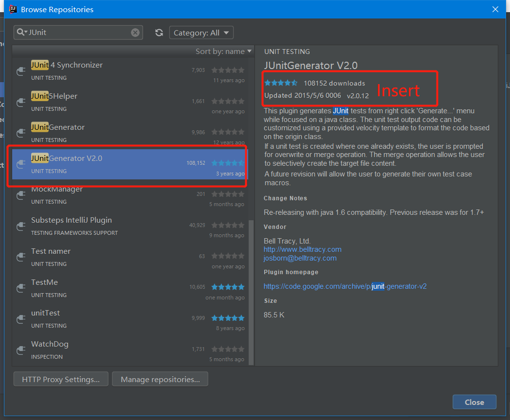510x420 pixels.
Task: Click the star rating of JUnit5Helper
Action: click(x=228, y=101)
